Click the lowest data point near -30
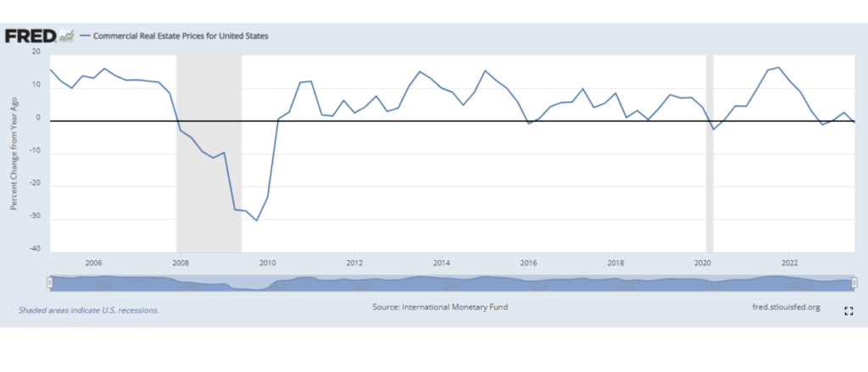 pos(257,220)
